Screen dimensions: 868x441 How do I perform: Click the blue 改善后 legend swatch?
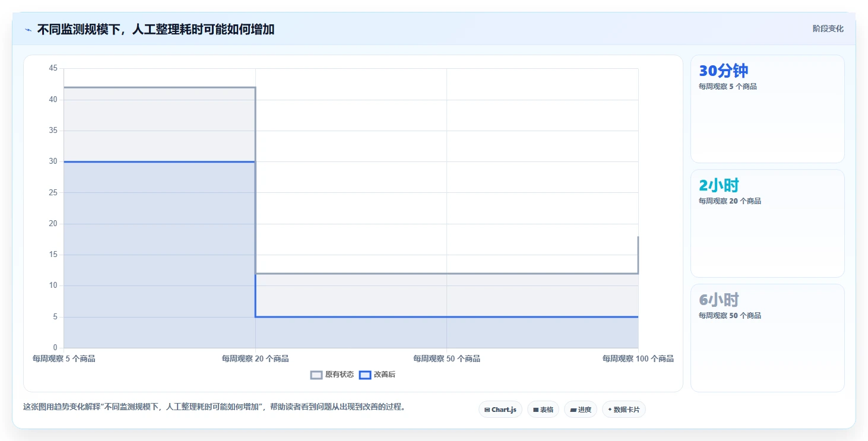[365, 375]
